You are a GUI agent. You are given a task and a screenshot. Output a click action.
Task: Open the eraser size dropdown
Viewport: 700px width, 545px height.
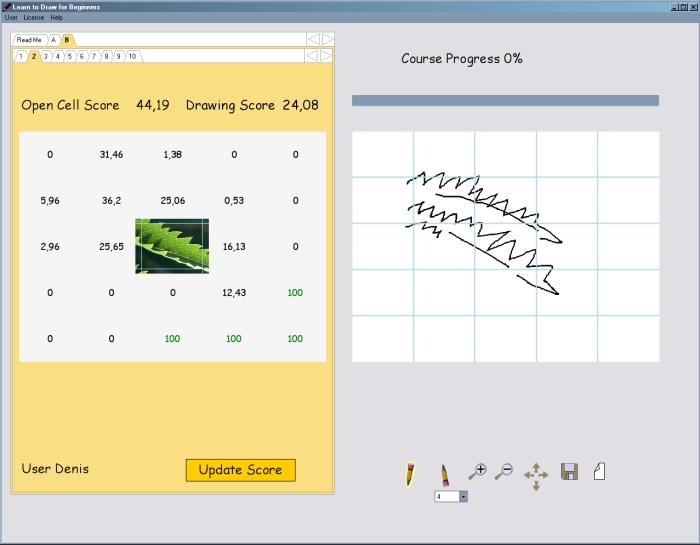point(463,496)
